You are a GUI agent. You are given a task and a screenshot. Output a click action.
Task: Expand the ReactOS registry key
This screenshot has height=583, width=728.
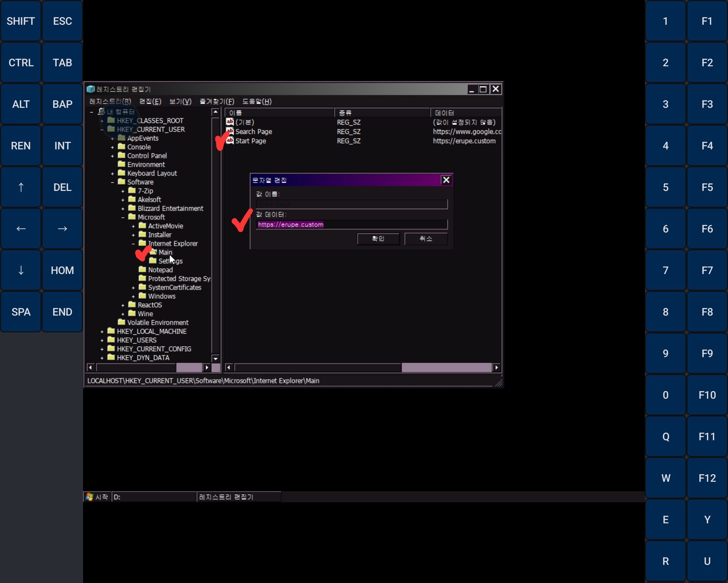[x=123, y=305]
